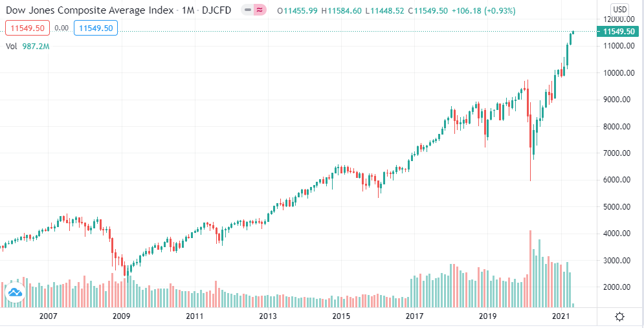This screenshot has height=328, width=644.
Task: Click the Dow Jones Composite Average Index title
Action: coord(89,10)
